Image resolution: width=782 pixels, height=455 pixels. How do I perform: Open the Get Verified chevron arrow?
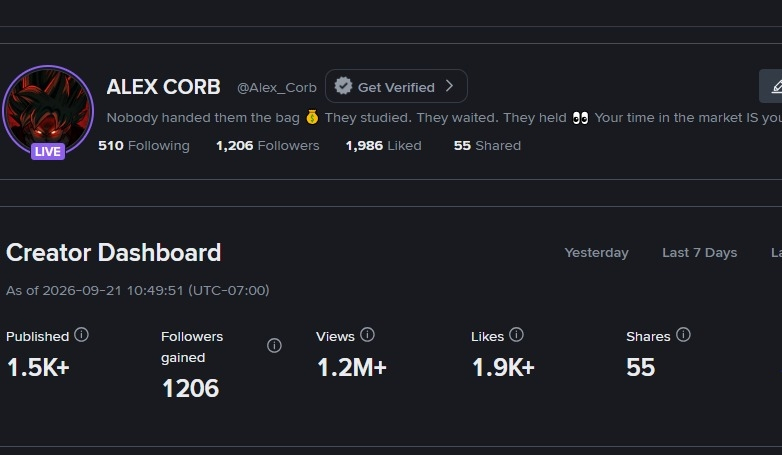point(449,86)
